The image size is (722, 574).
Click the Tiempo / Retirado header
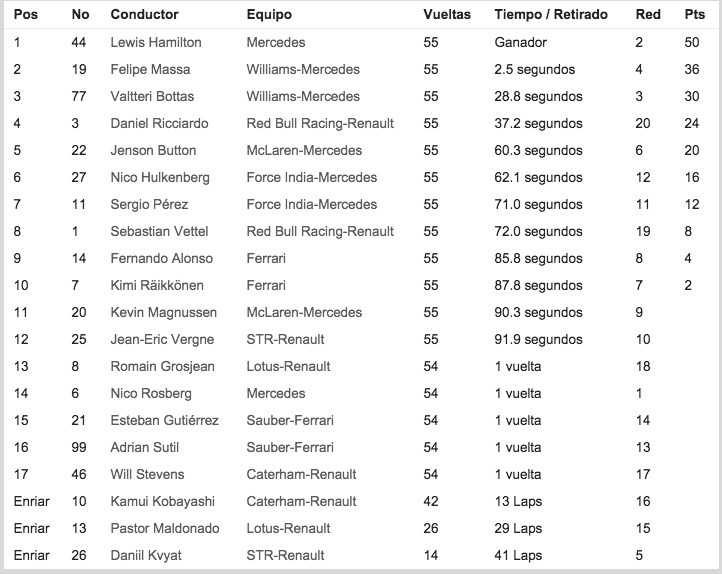(553, 15)
